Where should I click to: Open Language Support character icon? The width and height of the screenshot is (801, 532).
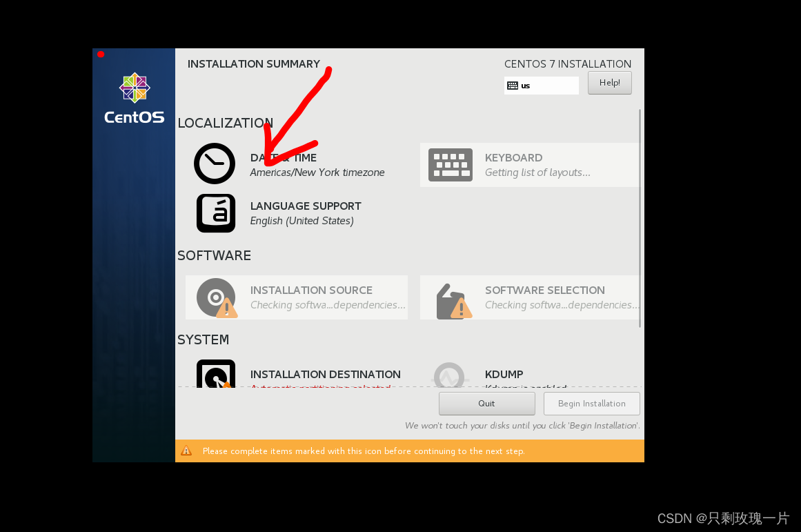coord(215,213)
